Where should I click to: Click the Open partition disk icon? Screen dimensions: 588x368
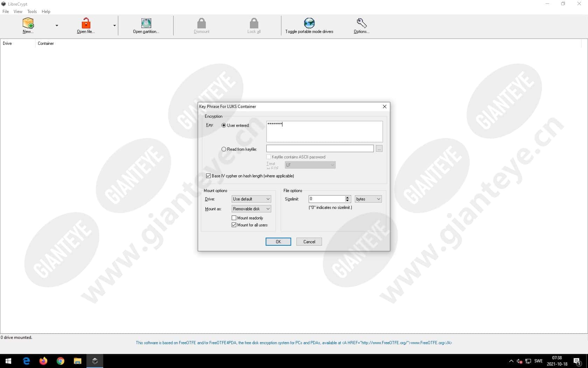146,23
